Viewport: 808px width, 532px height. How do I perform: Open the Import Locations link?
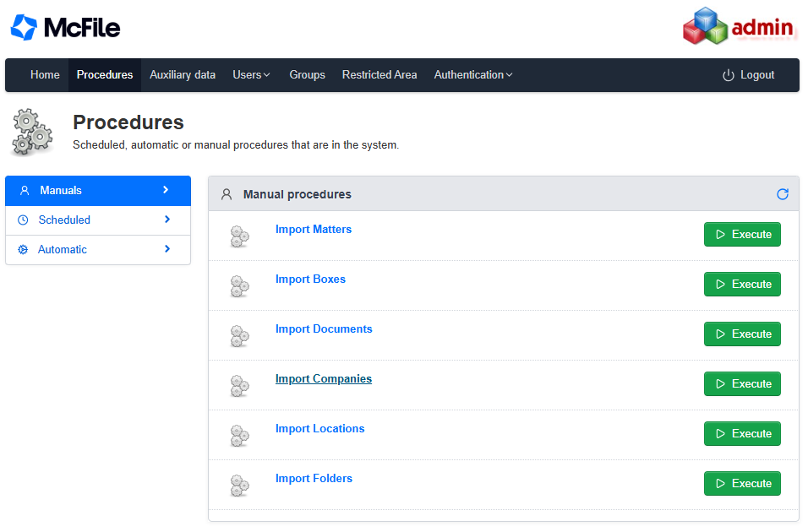pos(319,428)
